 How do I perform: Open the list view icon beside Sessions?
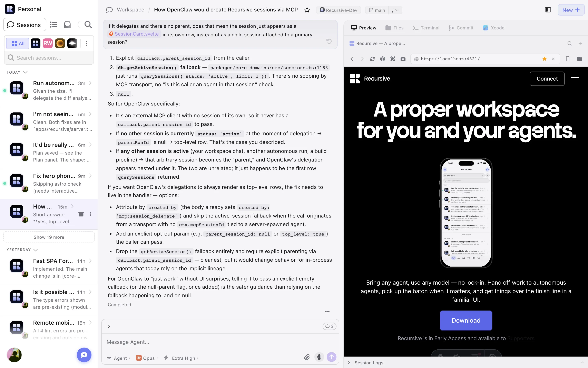tap(53, 25)
